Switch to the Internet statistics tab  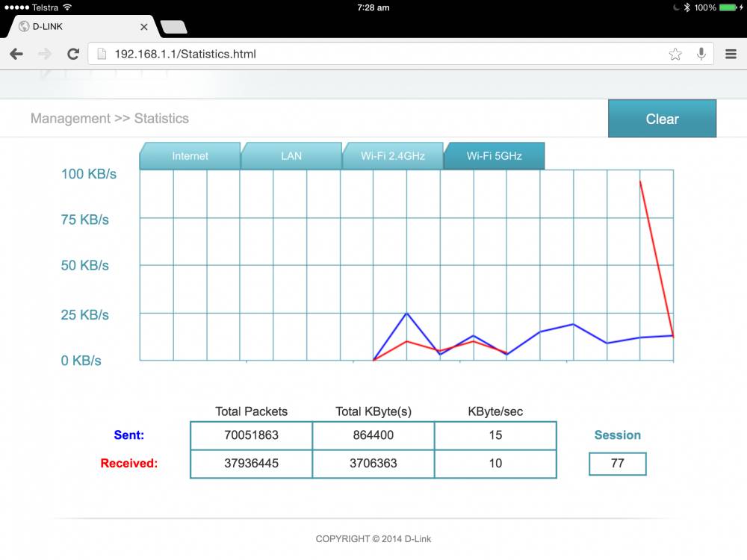click(x=190, y=156)
